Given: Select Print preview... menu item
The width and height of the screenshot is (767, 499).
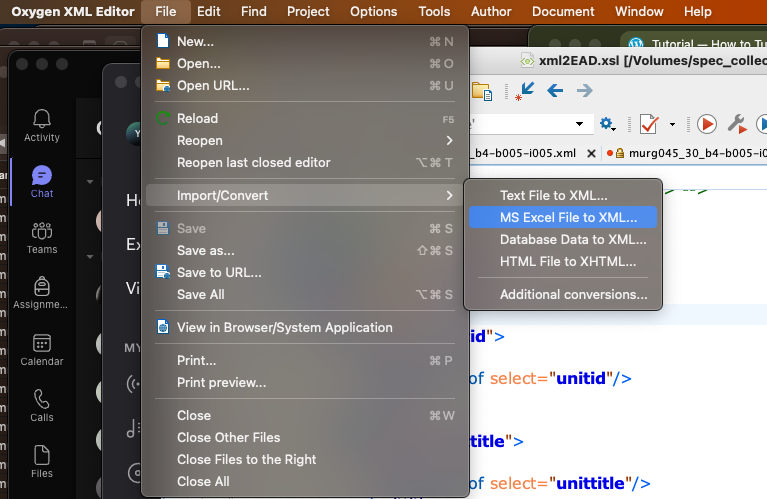Looking at the screenshot, I should tap(221, 382).
